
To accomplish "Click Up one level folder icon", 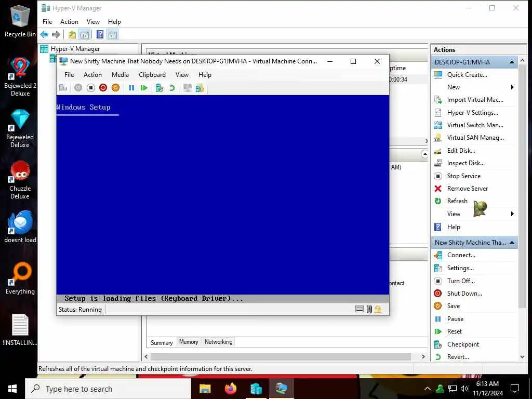I will tap(72, 34).
